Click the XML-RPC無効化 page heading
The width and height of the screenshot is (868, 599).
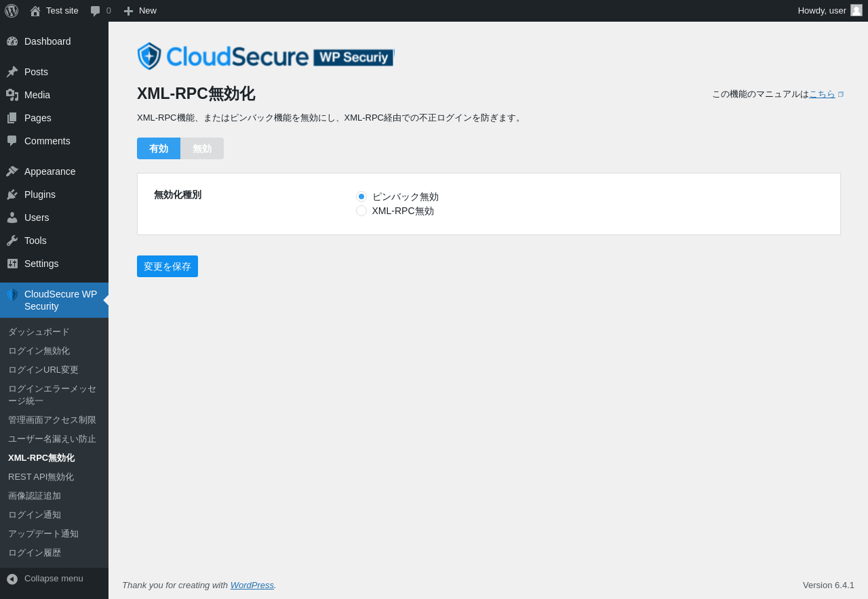click(196, 94)
